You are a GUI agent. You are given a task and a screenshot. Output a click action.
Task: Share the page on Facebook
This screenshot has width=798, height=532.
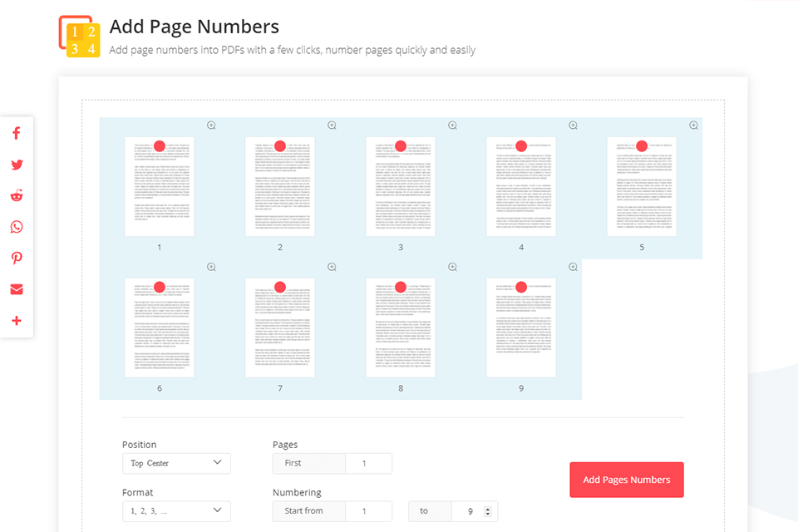pos(17,133)
